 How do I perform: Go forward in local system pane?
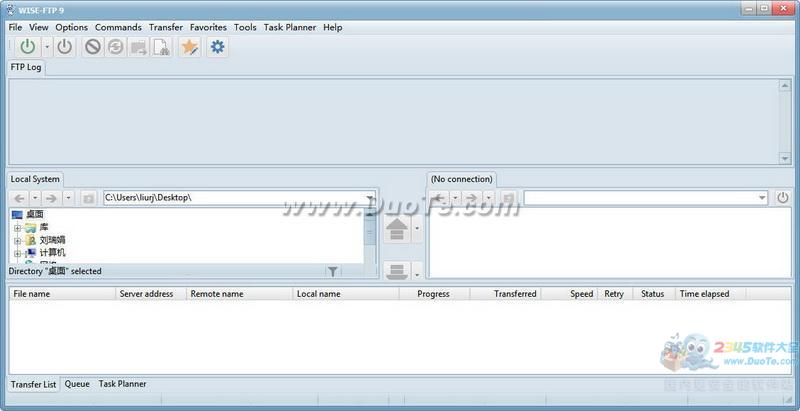[52, 198]
